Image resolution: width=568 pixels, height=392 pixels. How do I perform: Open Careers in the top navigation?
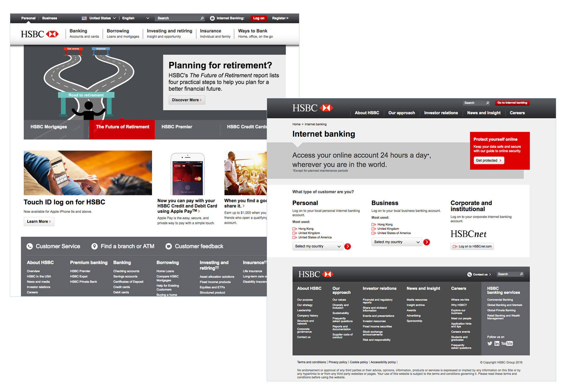(x=517, y=113)
